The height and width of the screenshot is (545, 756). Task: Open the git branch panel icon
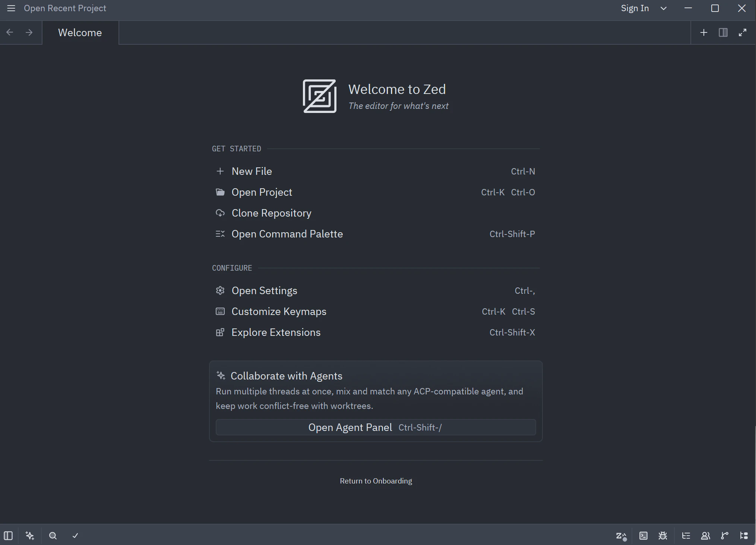(x=725, y=536)
